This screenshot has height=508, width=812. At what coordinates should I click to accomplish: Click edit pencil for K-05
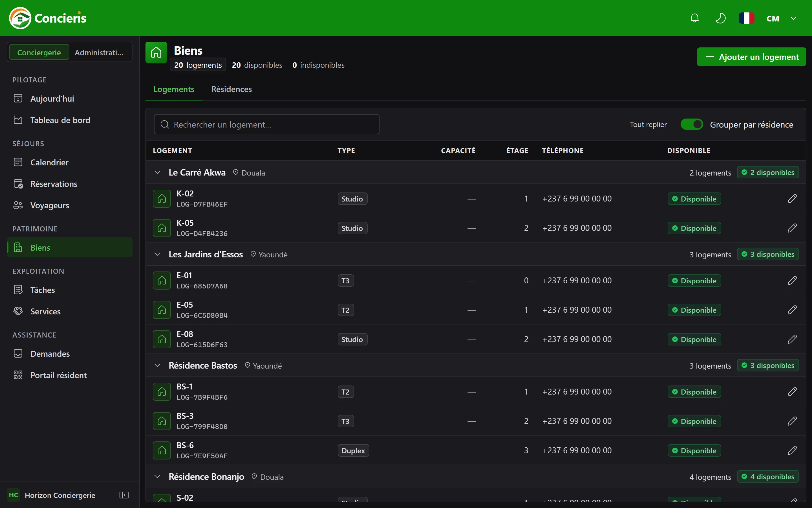pos(792,228)
